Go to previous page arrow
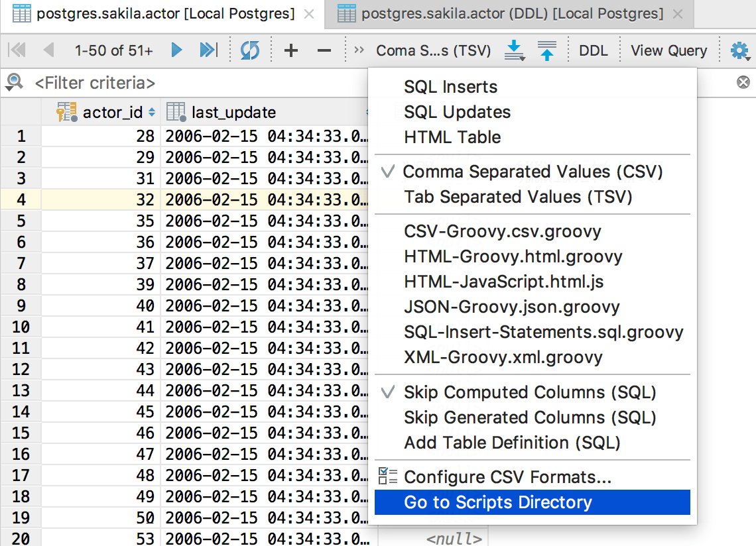This screenshot has width=756, height=546. [x=48, y=50]
